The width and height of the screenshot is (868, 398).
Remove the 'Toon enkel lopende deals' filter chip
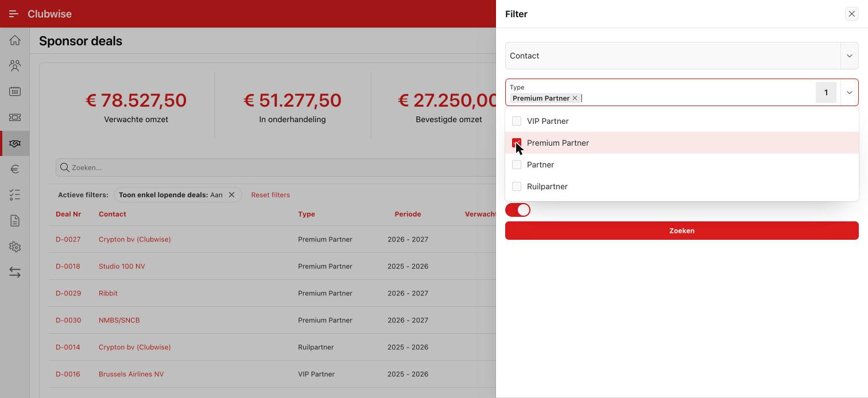(x=231, y=195)
